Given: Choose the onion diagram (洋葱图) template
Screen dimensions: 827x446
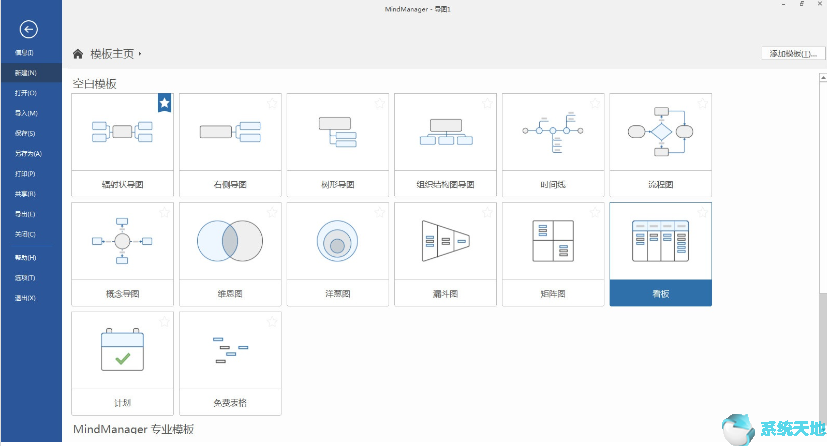Looking at the screenshot, I should point(338,254).
